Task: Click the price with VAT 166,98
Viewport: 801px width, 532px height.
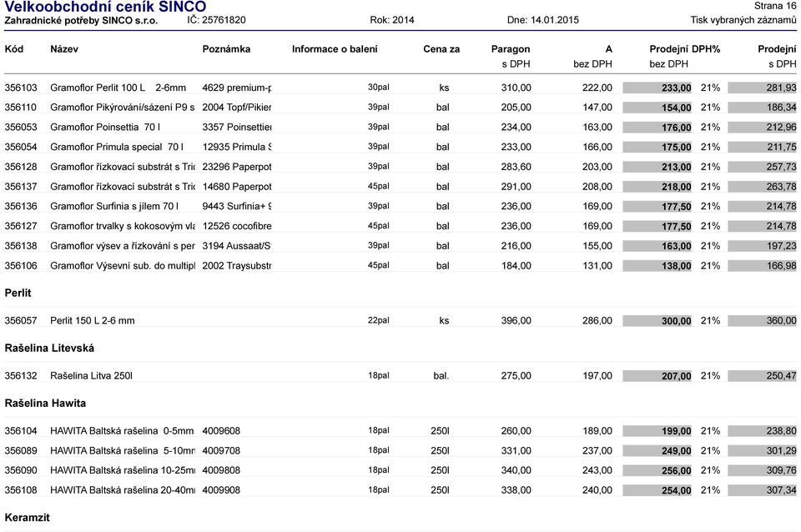Action: tap(781, 265)
